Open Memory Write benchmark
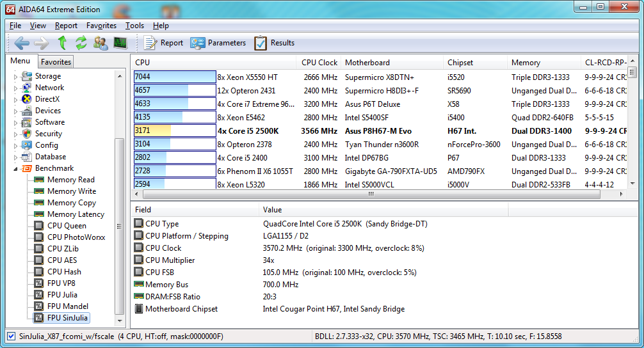The width and height of the screenshot is (644, 348). [72, 191]
